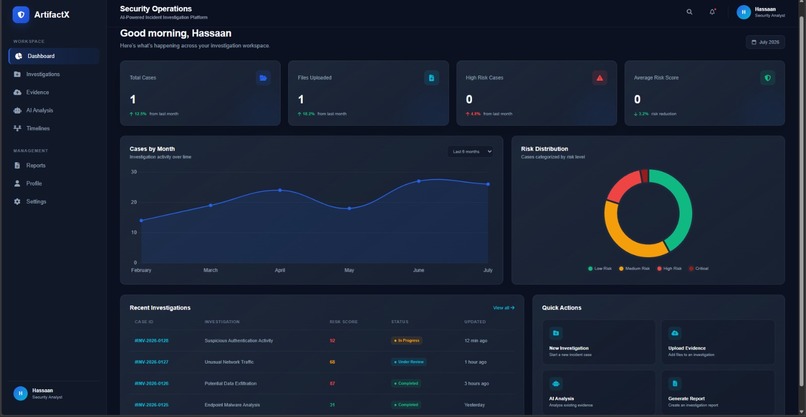Click Hassaan avatar at sidebar bottom

pyautogui.click(x=20, y=393)
